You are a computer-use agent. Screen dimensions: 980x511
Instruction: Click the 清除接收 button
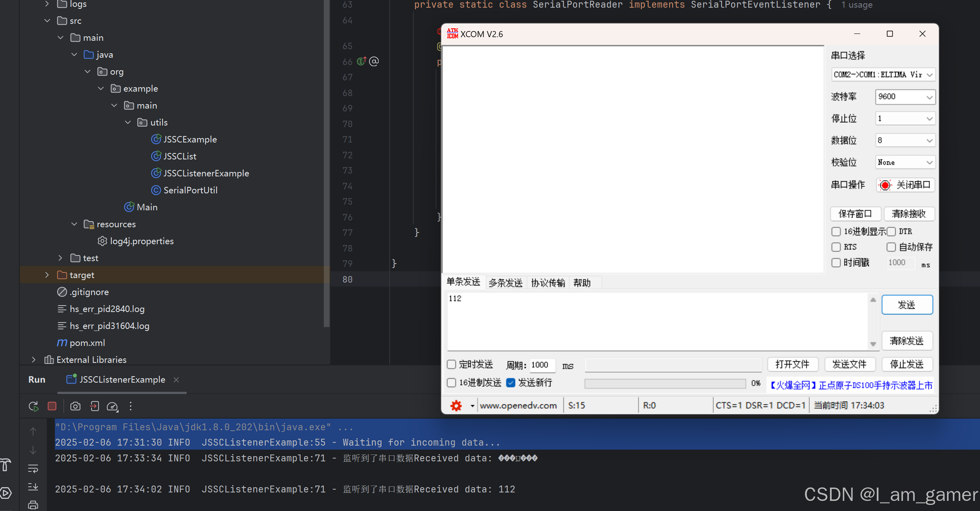pyautogui.click(x=909, y=214)
